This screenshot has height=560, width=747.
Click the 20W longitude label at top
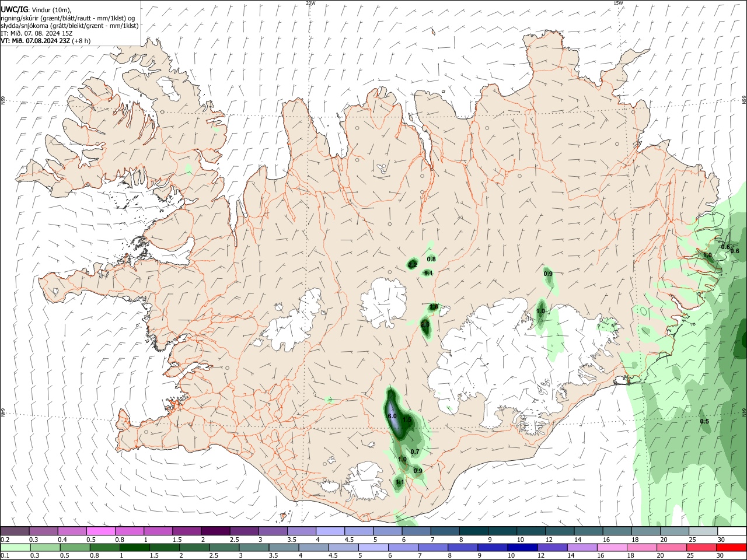click(x=310, y=3)
